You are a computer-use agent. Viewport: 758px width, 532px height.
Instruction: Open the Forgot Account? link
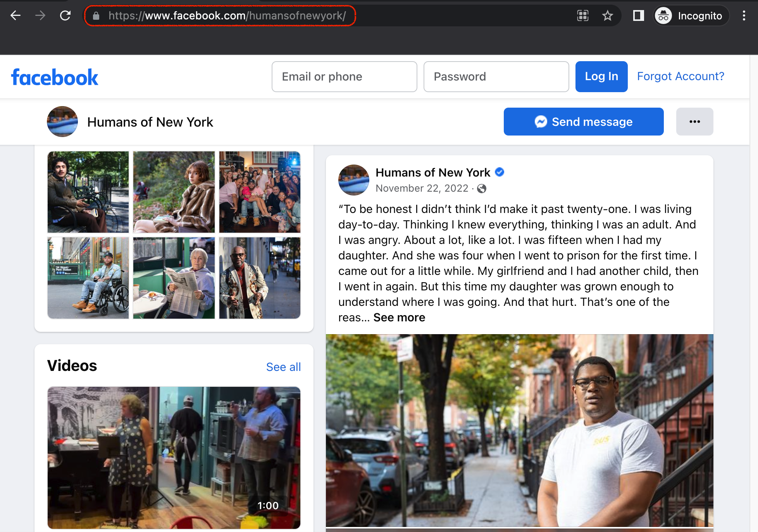[680, 76]
